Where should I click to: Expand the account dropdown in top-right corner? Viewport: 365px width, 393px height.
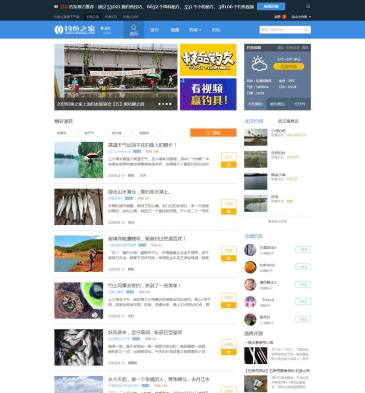(x=301, y=17)
